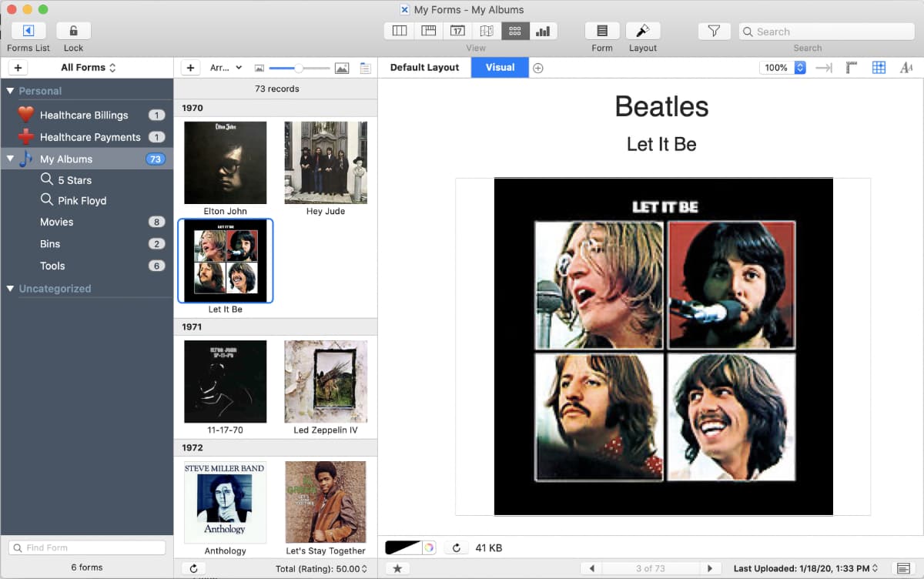Open the 100% zoom dropdown
The height and width of the screenshot is (579, 924).
782,68
